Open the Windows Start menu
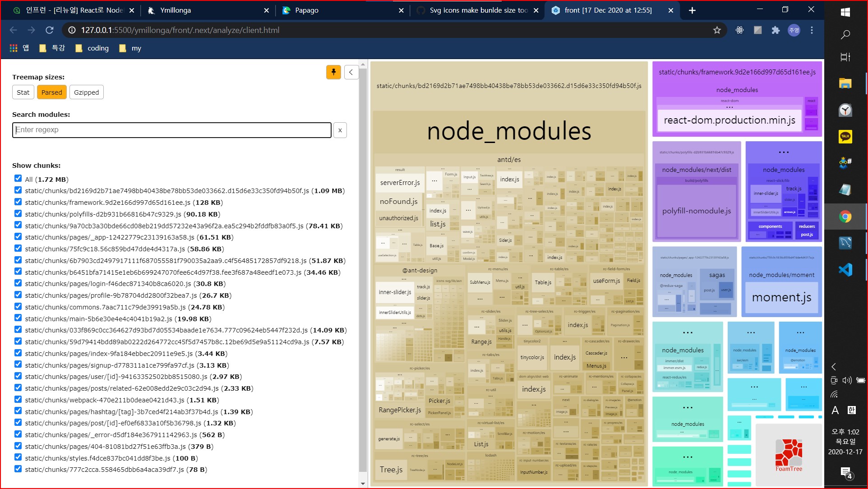Image resolution: width=868 pixels, height=489 pixels. (x=845, y=13)
